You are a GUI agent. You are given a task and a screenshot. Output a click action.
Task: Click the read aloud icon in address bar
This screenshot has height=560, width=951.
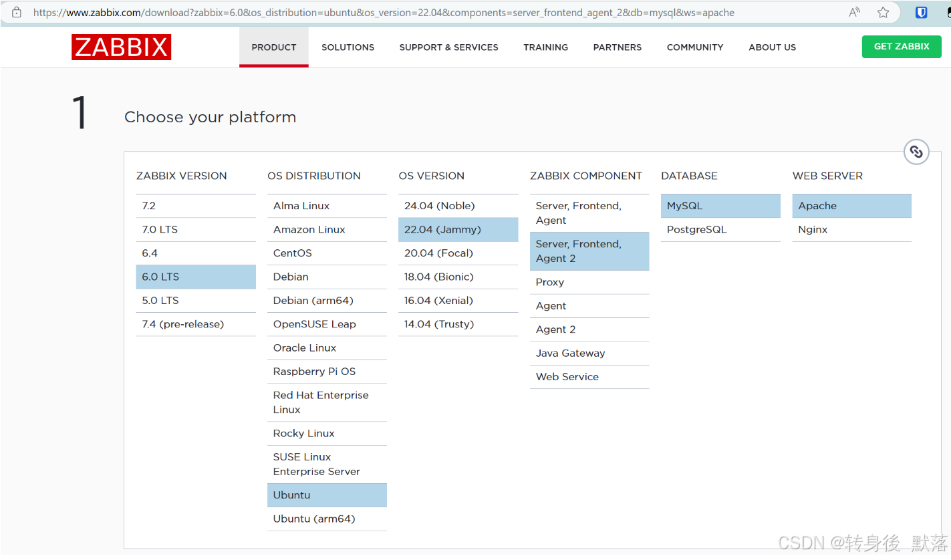click(854, 12)
